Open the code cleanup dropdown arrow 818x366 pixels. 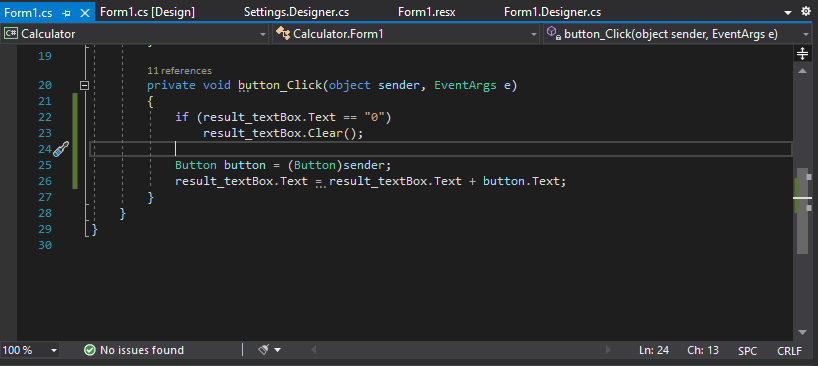pos(277,350)
